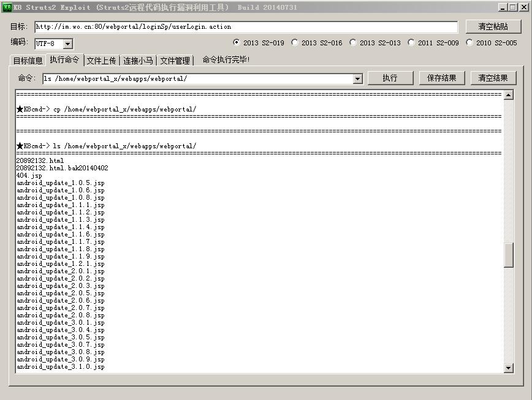The width and height of the screenshot is (532, 400).
Task: Click the android_update_2.0.3.jsp line
Action: [x=61, y=286]
